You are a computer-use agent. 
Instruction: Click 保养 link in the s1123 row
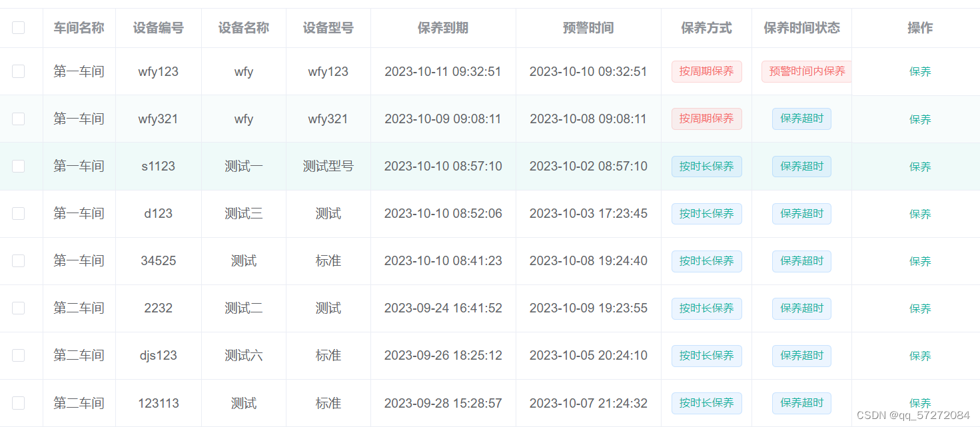[x=920, y=167]
